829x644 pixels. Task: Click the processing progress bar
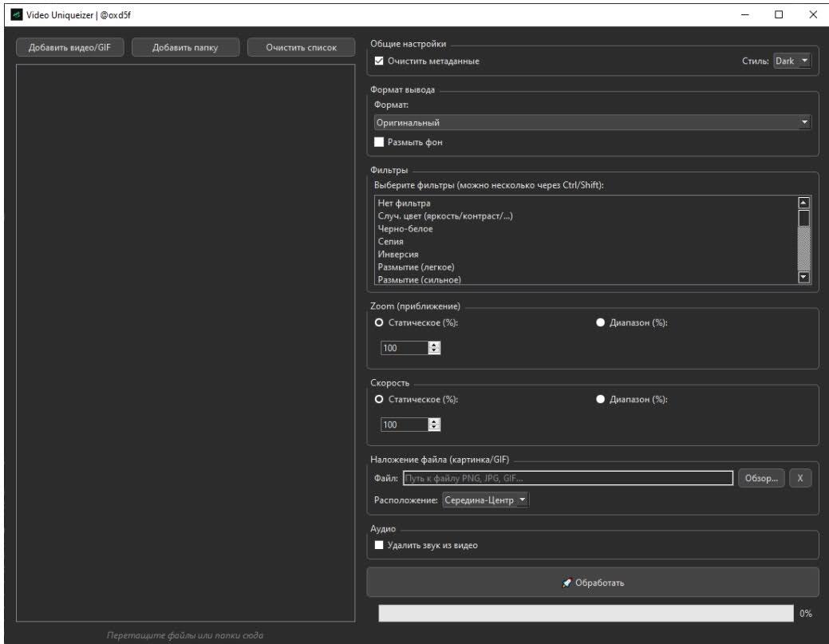tap(586, 613)
